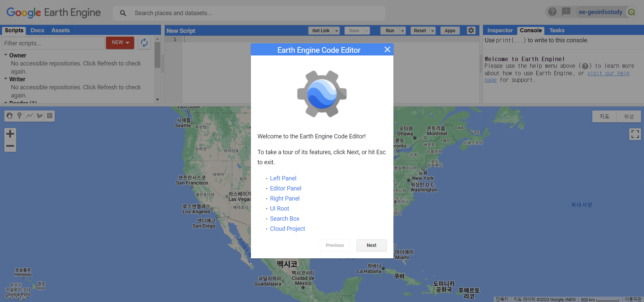This screenshot has width=644, height=302.
Task: Open the Left Panel tour link
Action: pyautogui.click(x=283, y=178)
